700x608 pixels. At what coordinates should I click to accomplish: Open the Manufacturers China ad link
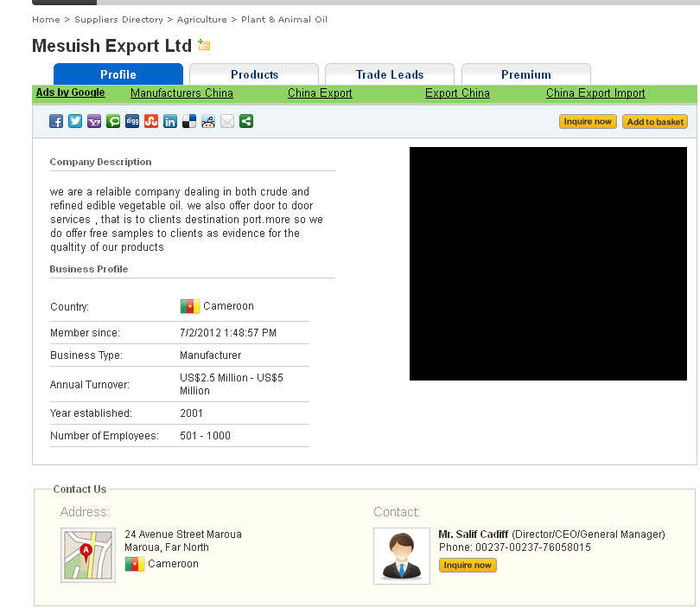coord(181,93)
